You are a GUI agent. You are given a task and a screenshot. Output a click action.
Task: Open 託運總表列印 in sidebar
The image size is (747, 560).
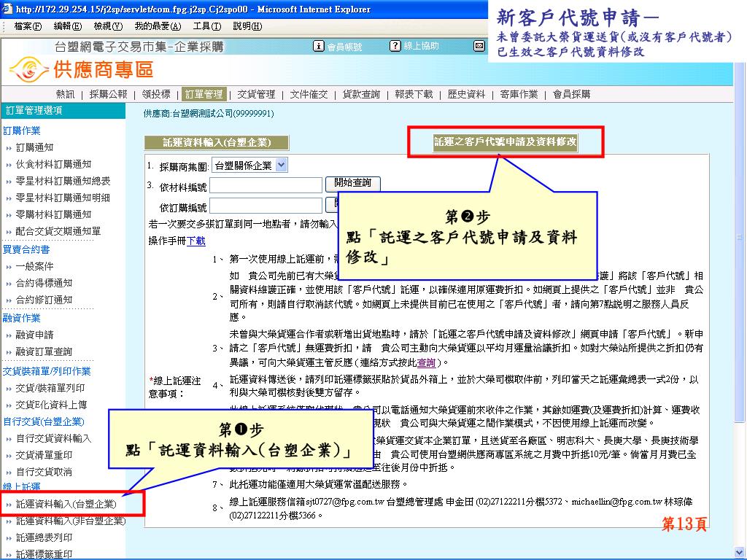(44, 537)
